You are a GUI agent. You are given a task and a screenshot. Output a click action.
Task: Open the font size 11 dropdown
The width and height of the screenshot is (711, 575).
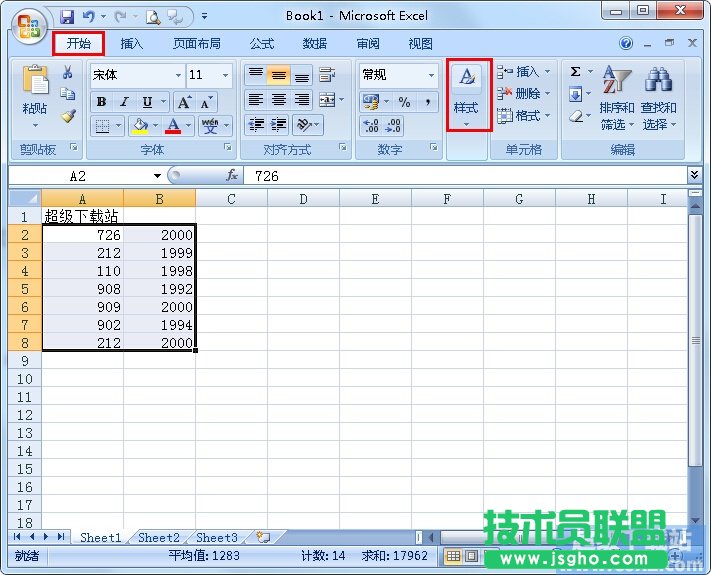tap(225, 75)
